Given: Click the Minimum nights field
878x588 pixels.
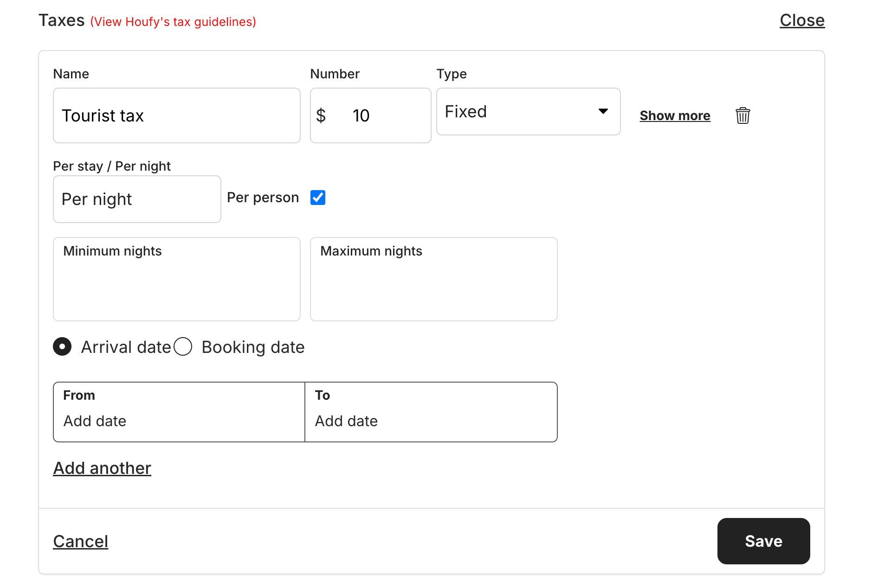Looking at the screenshot, I should click(x=176, y=278).
